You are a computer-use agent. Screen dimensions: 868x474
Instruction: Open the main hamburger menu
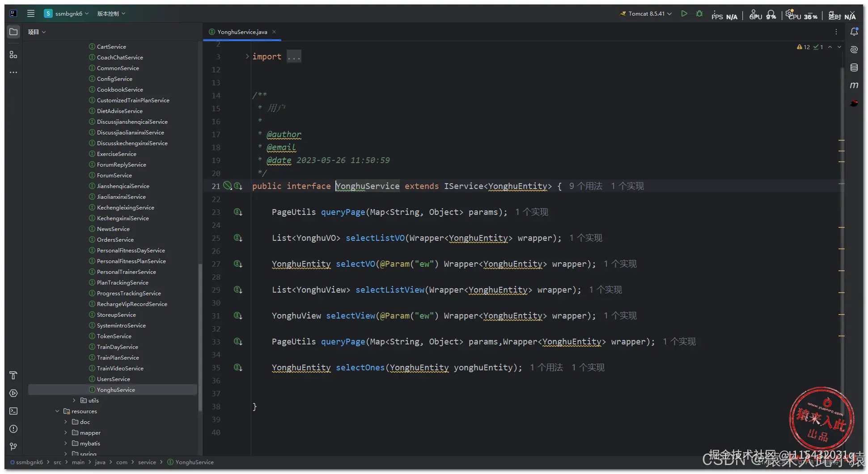point(31,13)
